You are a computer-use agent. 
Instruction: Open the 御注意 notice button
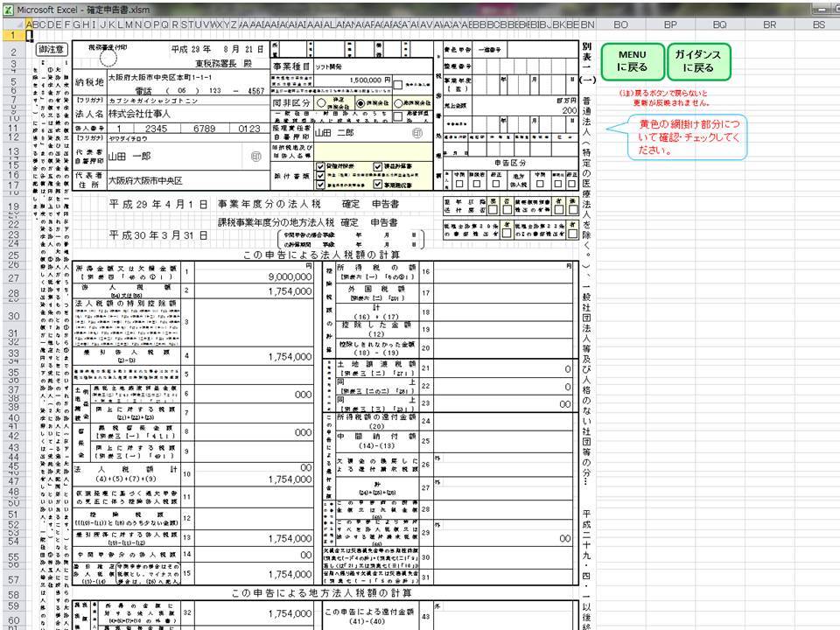pyautogui.click(x=53, y=50)
